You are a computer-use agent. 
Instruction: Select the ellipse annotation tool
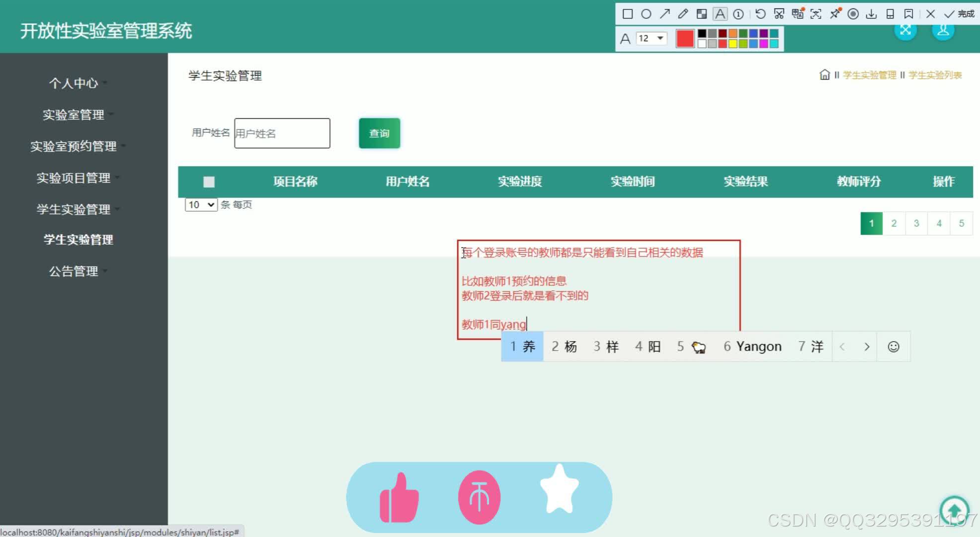coord(646,14)
